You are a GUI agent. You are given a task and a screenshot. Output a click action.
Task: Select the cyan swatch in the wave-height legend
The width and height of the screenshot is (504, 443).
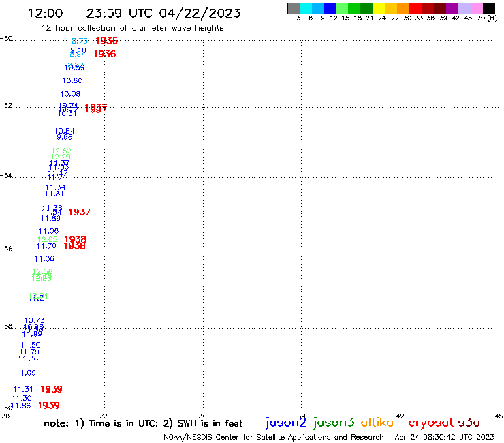click(x=305, y=8)
